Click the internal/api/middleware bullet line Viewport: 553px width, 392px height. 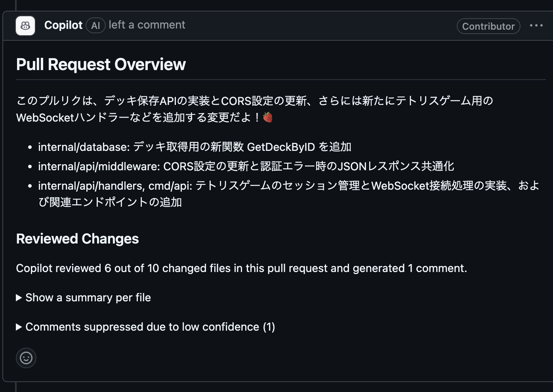tap(246, 166)
